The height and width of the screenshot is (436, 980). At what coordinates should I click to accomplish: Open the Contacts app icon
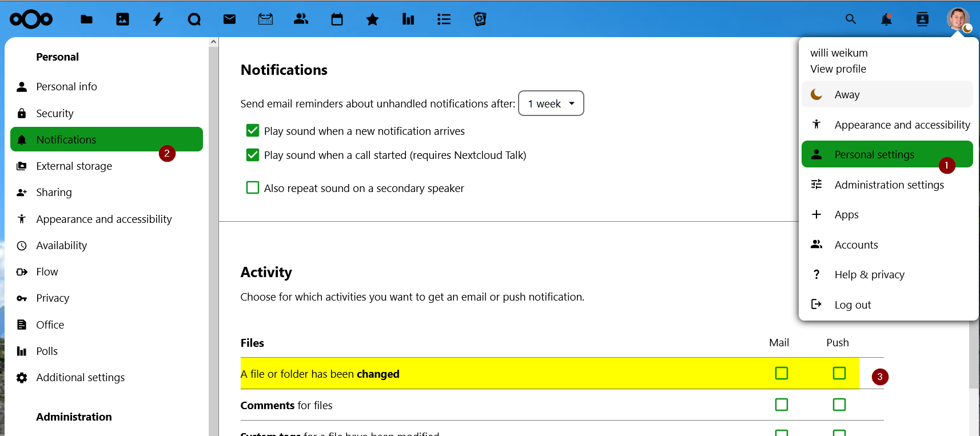(301, 19)
